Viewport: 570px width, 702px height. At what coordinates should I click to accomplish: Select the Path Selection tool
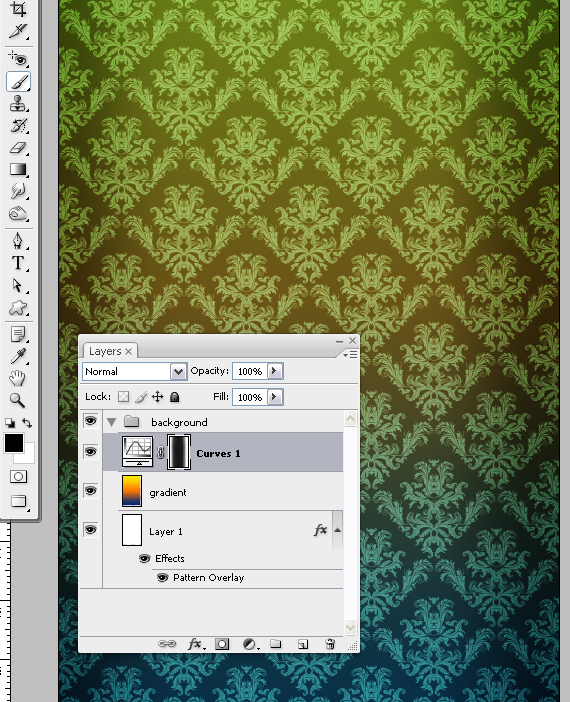click(x=18, y=286)
